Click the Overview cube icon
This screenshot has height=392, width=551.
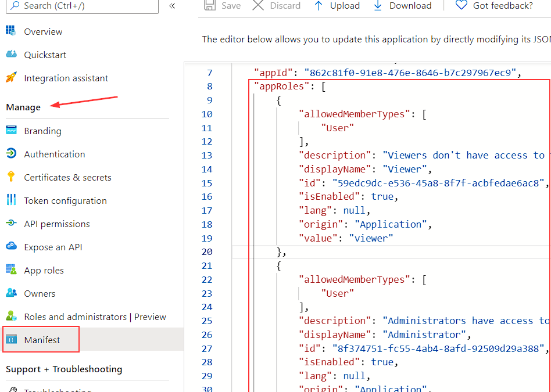coord(11,31)
